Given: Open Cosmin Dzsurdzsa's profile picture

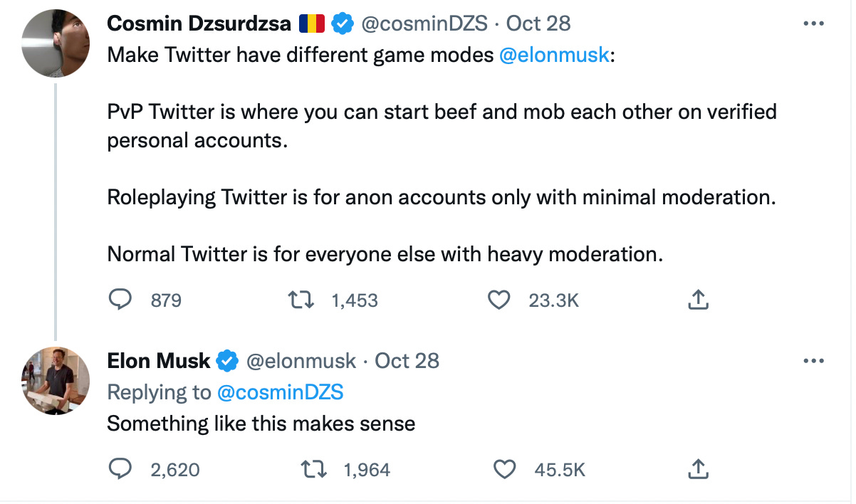Looking at the screenshot, I should point(56,45).
